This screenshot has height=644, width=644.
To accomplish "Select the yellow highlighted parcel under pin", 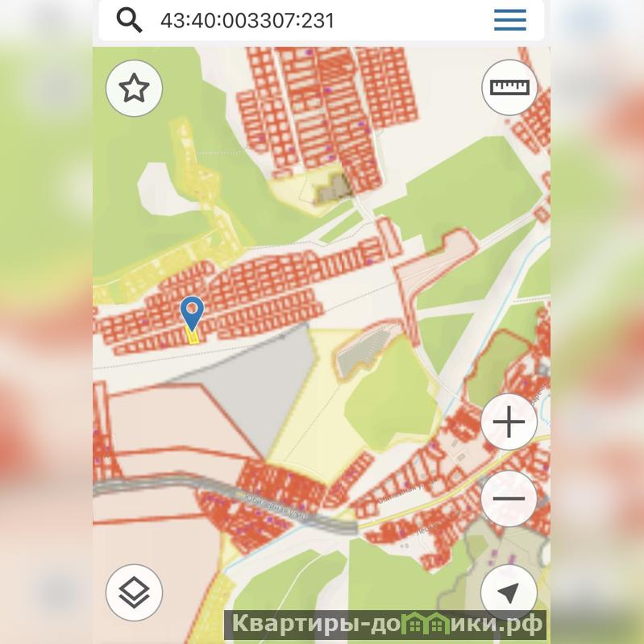I will coord(193,336).
